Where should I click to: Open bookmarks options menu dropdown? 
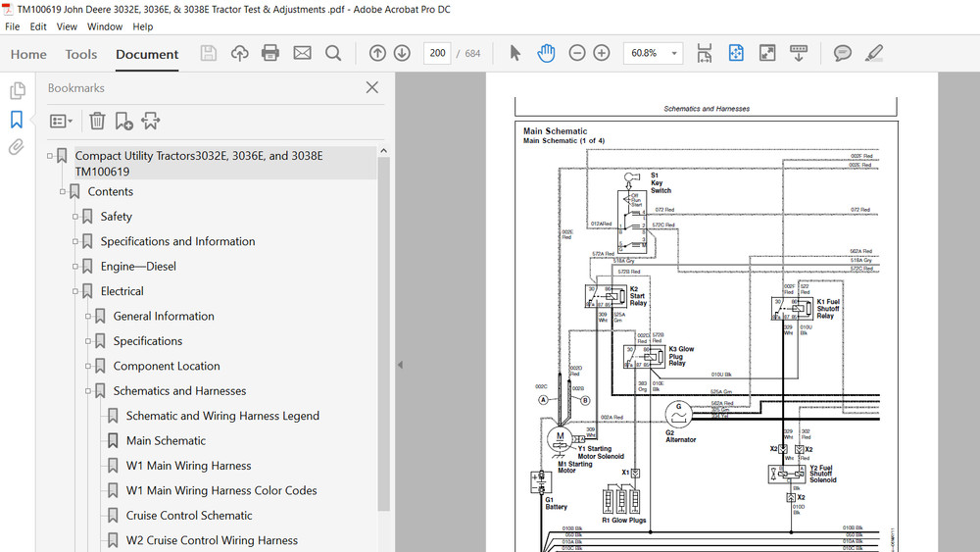point(61,121)
